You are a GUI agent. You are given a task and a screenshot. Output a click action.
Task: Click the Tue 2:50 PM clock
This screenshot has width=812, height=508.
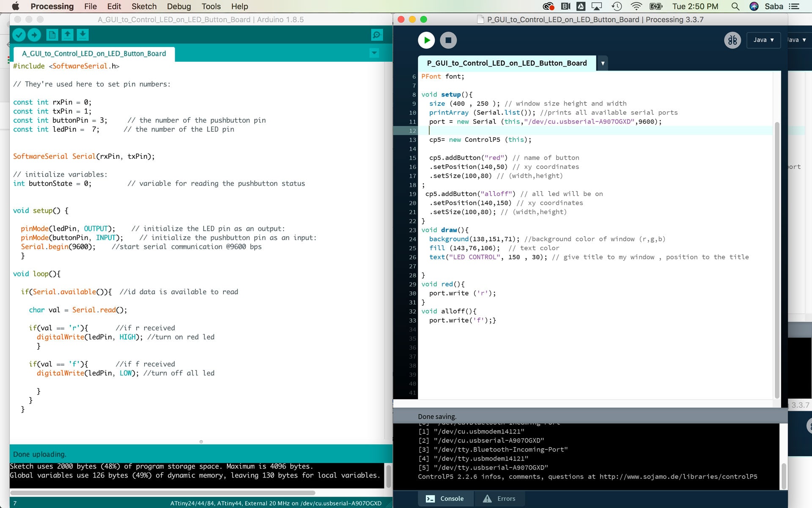point(695,6)
